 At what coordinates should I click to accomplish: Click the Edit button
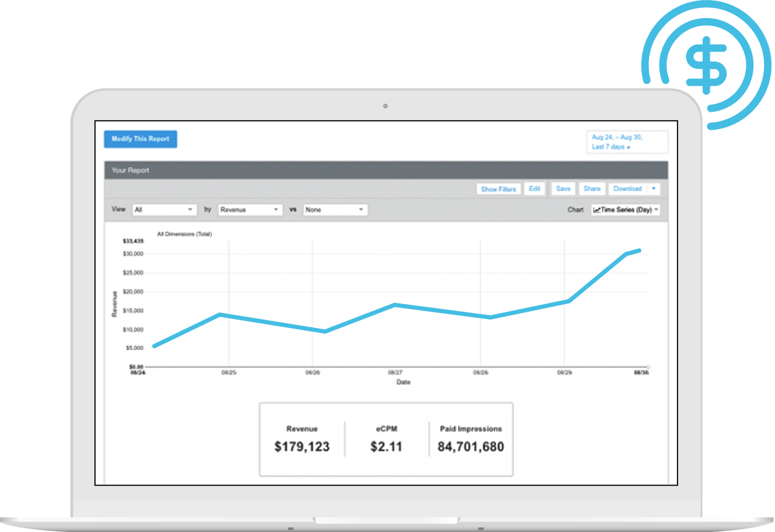click(534, 189)
